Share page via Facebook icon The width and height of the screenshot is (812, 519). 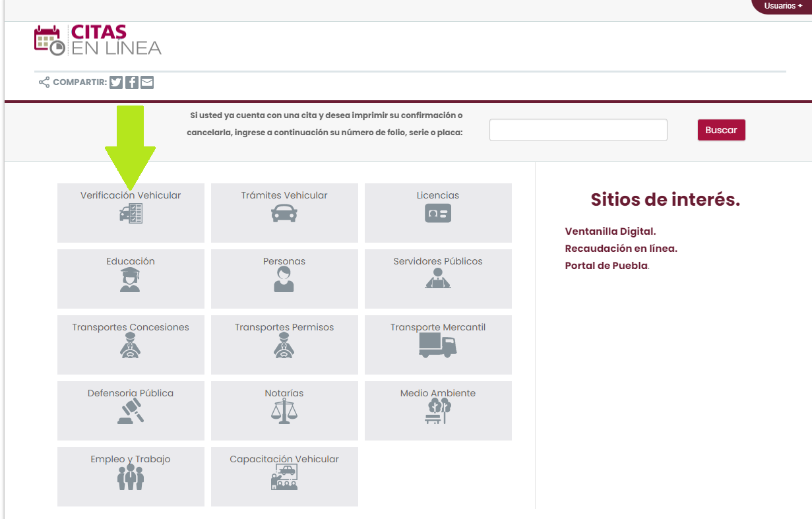[x=132, y=82]
